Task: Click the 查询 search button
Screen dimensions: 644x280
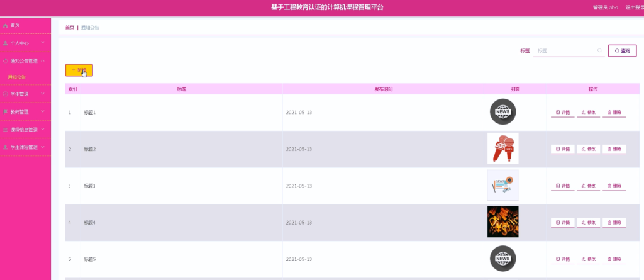Action: [x=622, y=50]
